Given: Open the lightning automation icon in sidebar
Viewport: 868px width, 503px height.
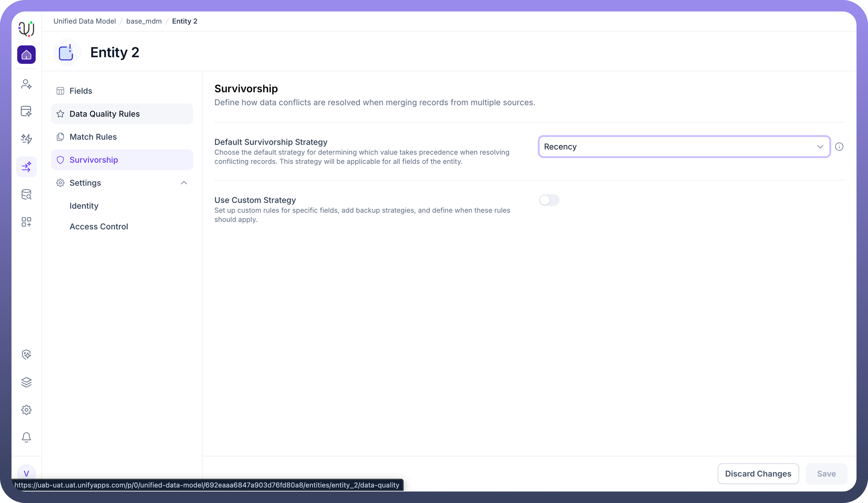Looking at the screenshot, I should (26, 139).
